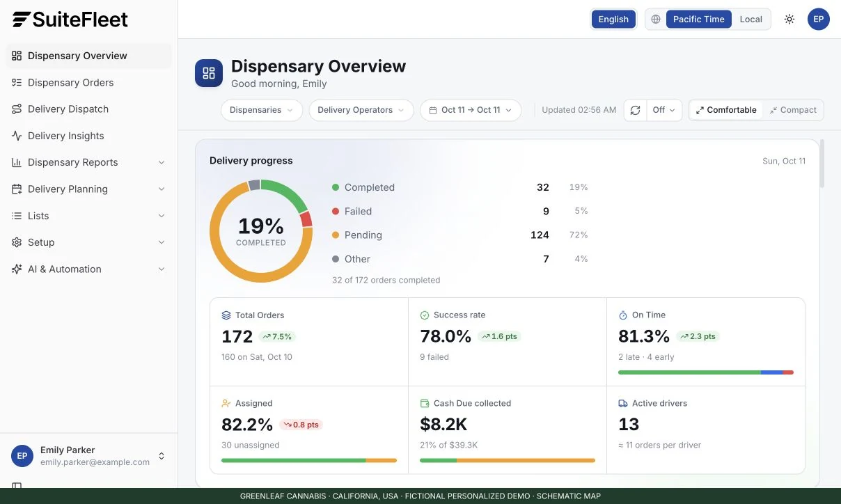Click the Pending legend row

[x=460, y=235]
